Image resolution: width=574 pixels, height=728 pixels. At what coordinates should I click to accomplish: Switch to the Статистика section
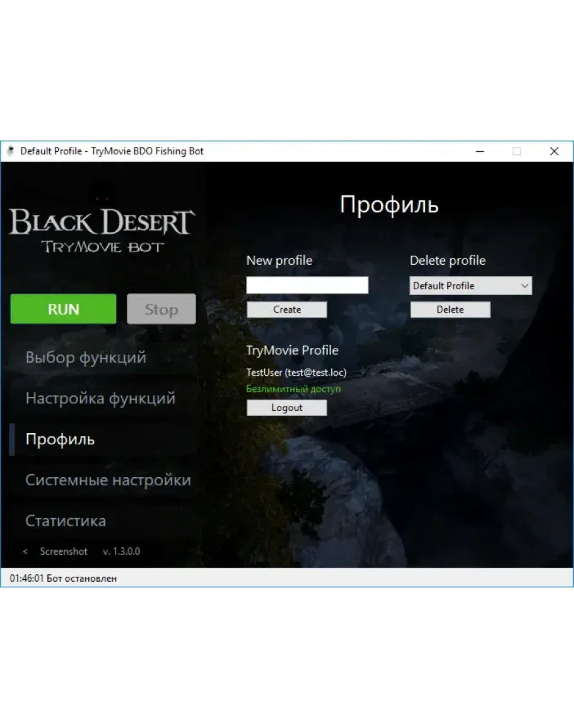click(66, 521)
